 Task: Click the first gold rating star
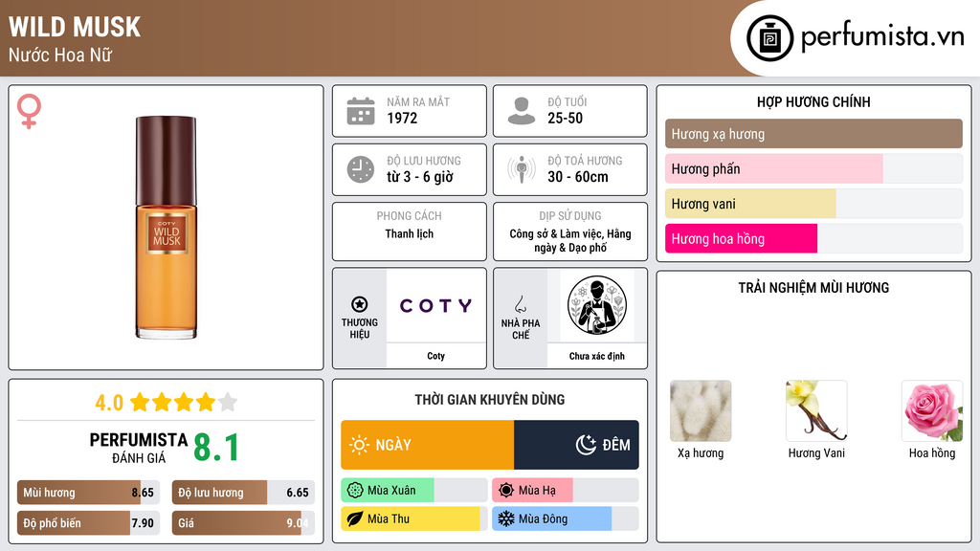pos(140,402)
